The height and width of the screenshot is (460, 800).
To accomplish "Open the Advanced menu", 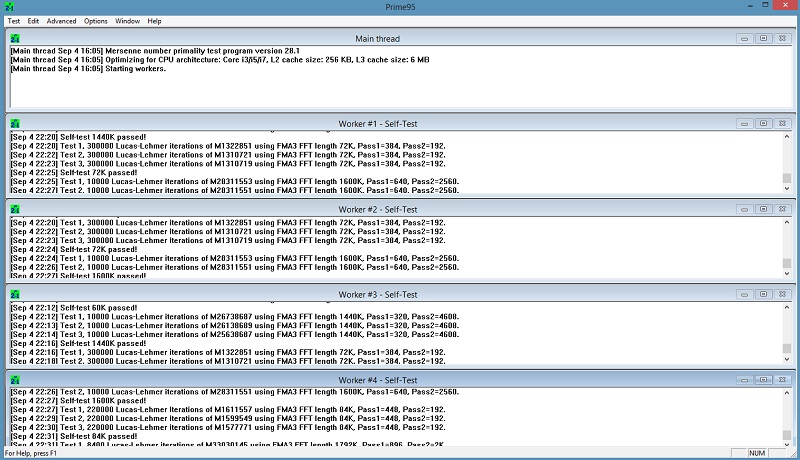I will [x=61, y=21].
